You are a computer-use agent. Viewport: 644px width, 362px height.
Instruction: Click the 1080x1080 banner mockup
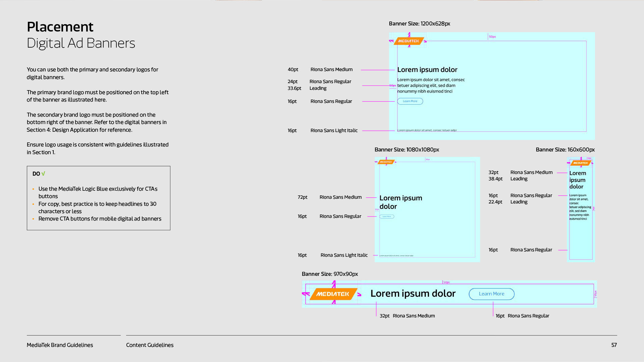click(x=427, y=209)
